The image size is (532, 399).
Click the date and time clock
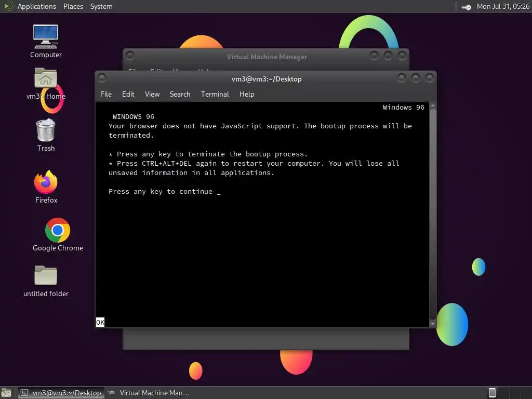pyautogui.click(x=503, y=6)
